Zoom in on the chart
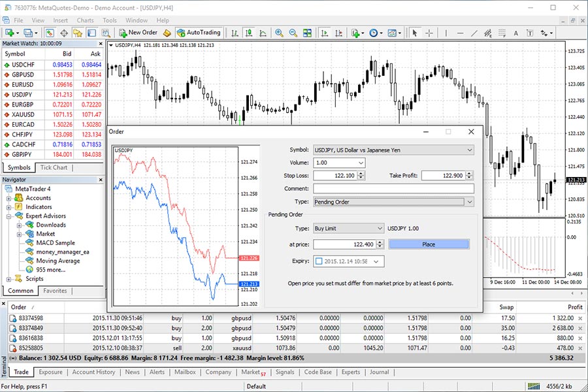This screenshot has height=392, width=588. click(279, 33)
